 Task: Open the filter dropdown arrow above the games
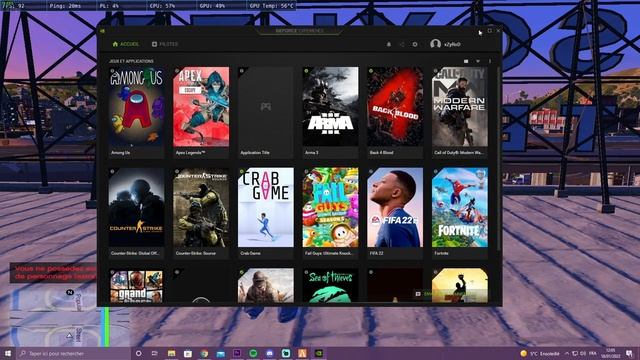click(478, 61)
